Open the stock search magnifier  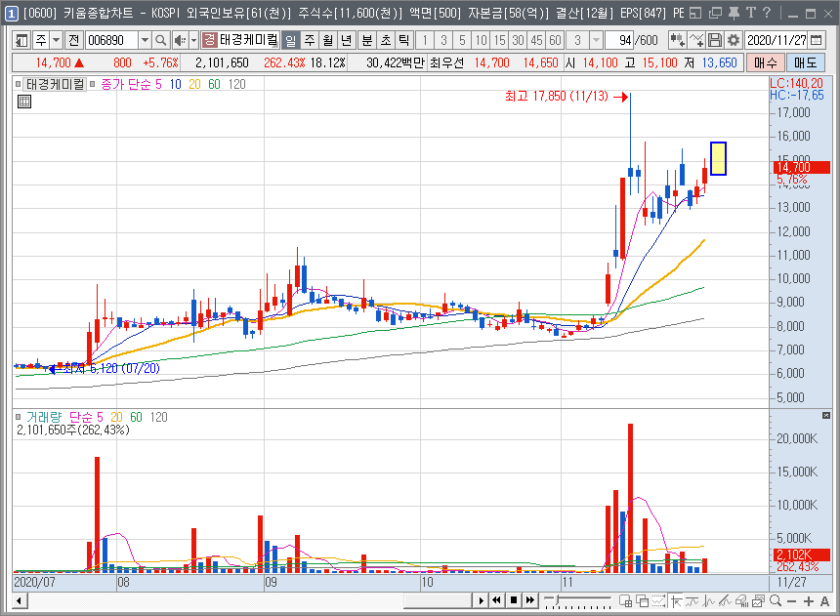coord(160,40)
